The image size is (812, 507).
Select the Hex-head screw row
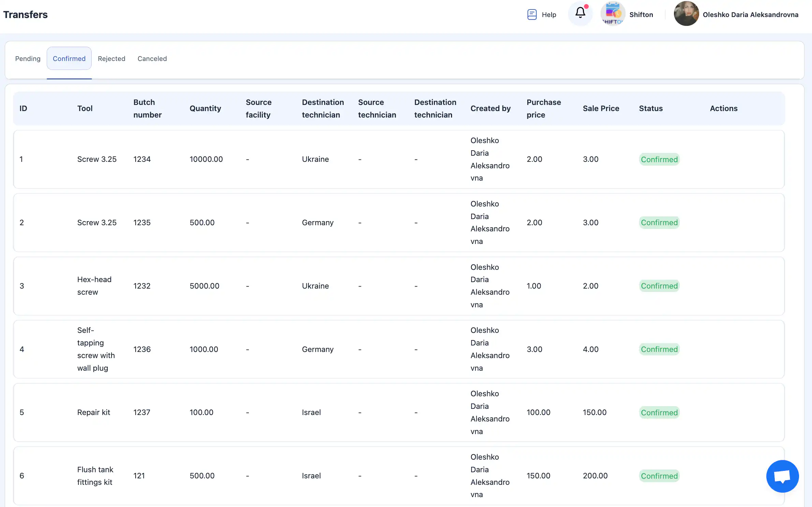click(94, 286)
